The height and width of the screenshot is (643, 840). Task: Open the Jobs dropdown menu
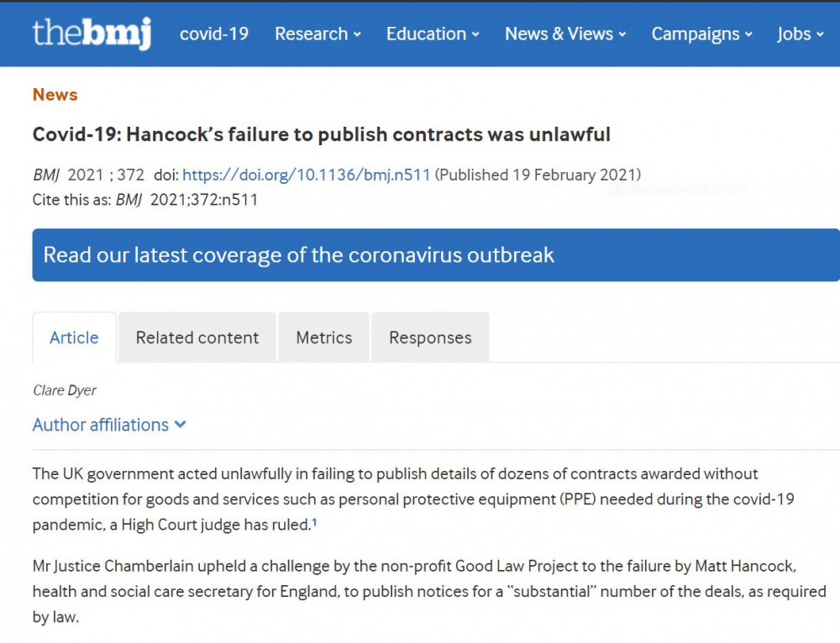click(x=801, y=34)
